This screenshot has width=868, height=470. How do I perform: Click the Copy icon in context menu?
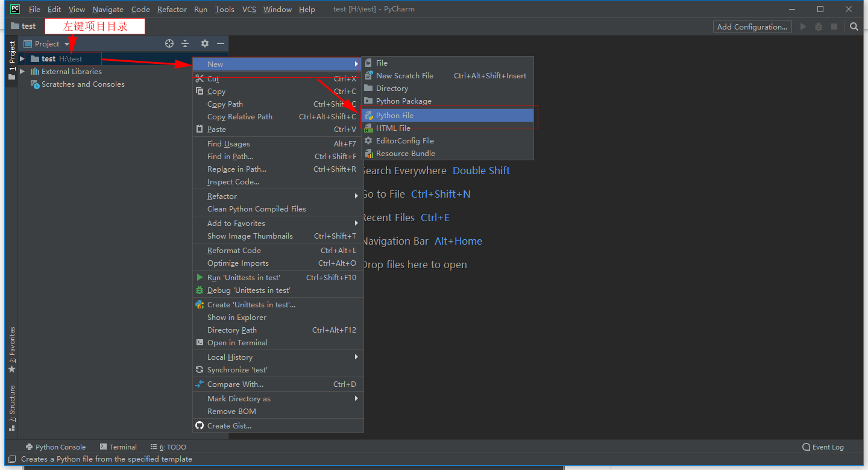[x=200, y=91]
